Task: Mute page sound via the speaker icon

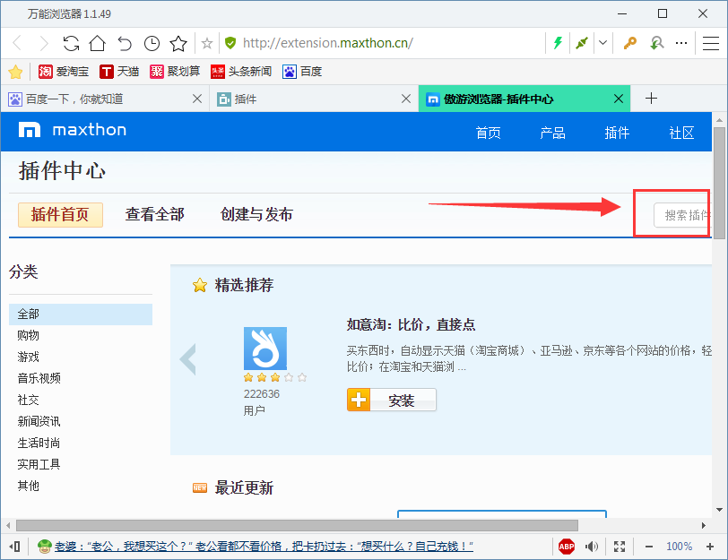Action: coord(591,546)
